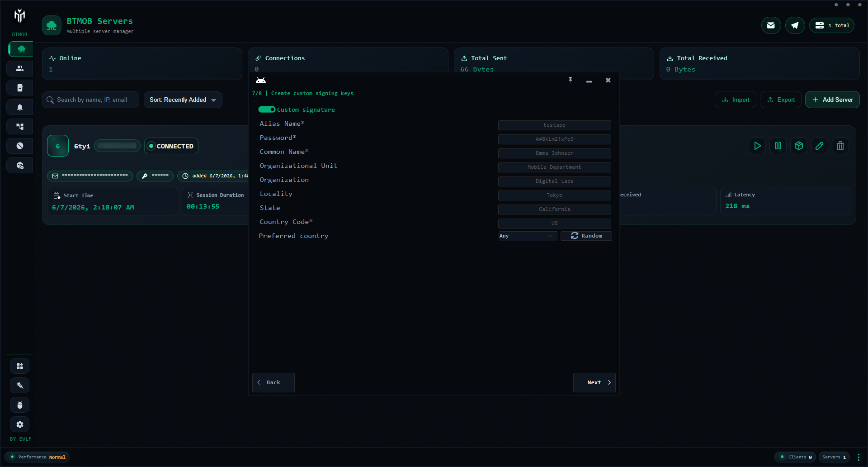
Task: Click the State field showing California
Action: (555, 209)
